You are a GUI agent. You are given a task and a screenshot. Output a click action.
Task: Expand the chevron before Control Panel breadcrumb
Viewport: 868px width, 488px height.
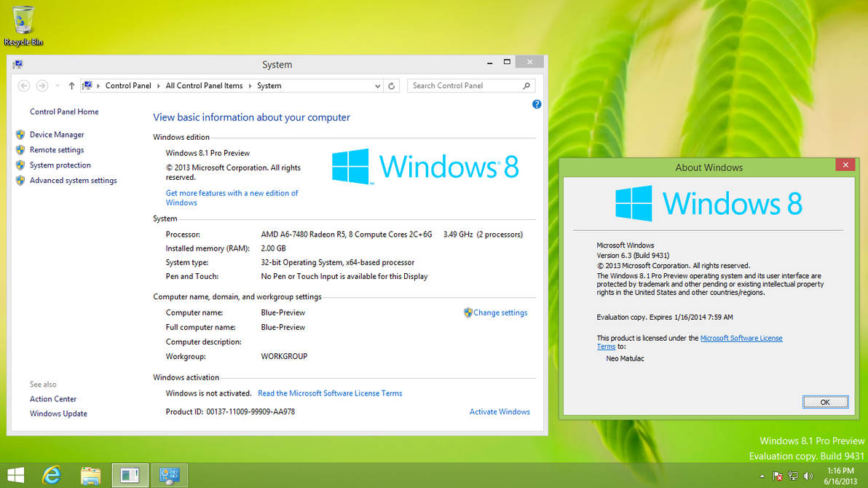98,86
